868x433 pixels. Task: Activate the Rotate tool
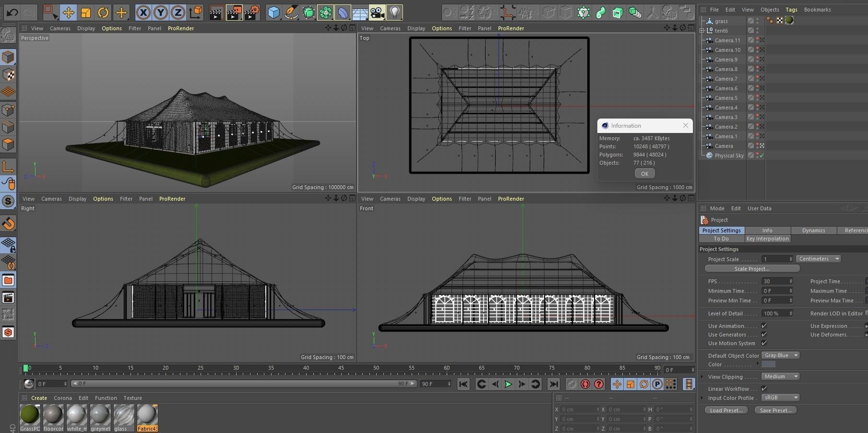point(103,12)
